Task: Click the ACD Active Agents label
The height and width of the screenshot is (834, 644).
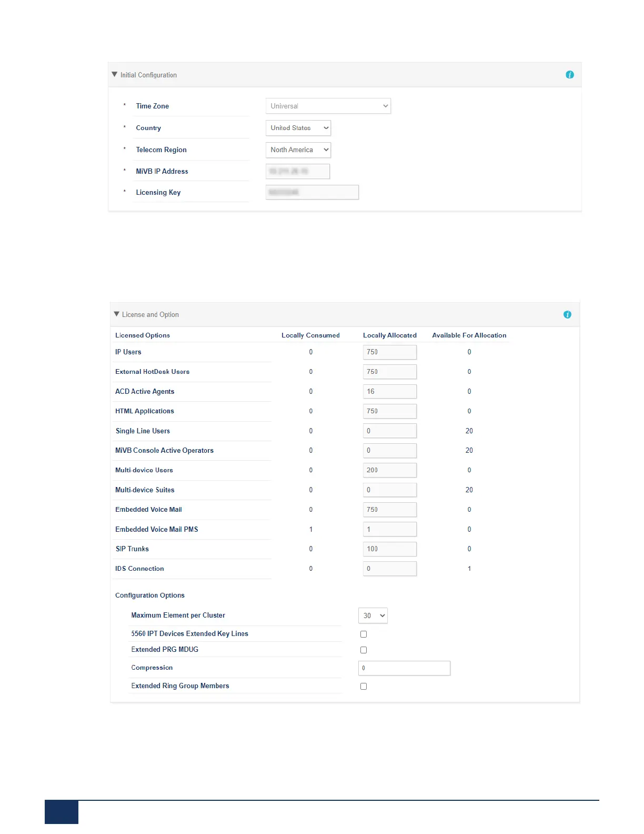Action: point(145,391)
